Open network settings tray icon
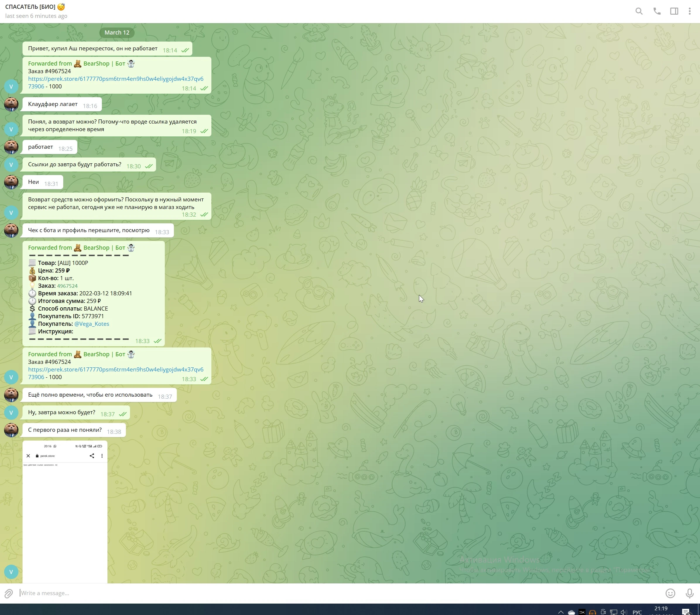The height and width of the screenshot is (615, 700). coord(613,612)
